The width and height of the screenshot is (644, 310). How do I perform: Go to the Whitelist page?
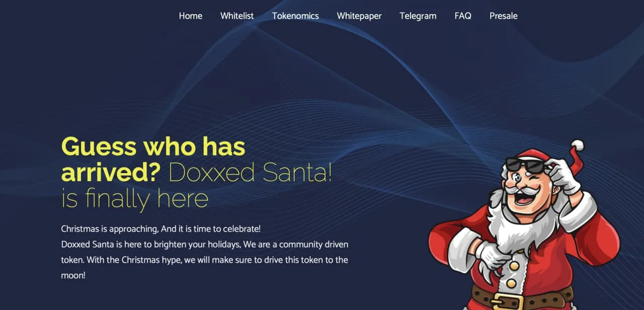237,16
